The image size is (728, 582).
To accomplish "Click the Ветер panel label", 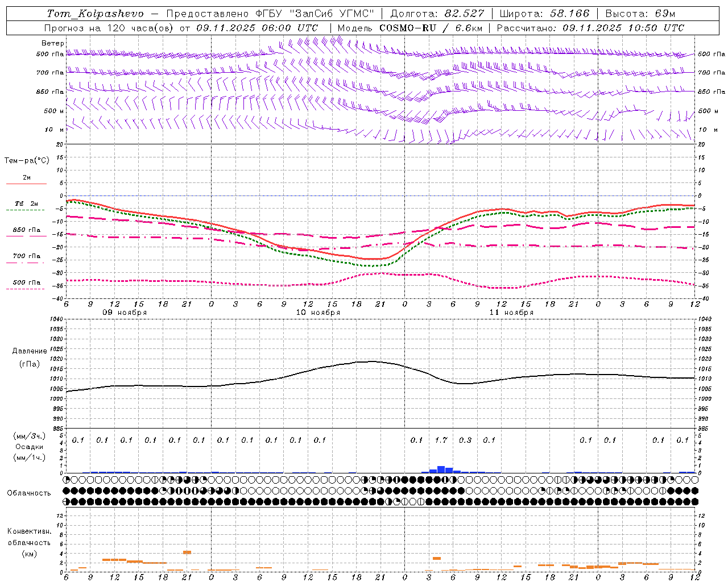I will click(53, 43).
